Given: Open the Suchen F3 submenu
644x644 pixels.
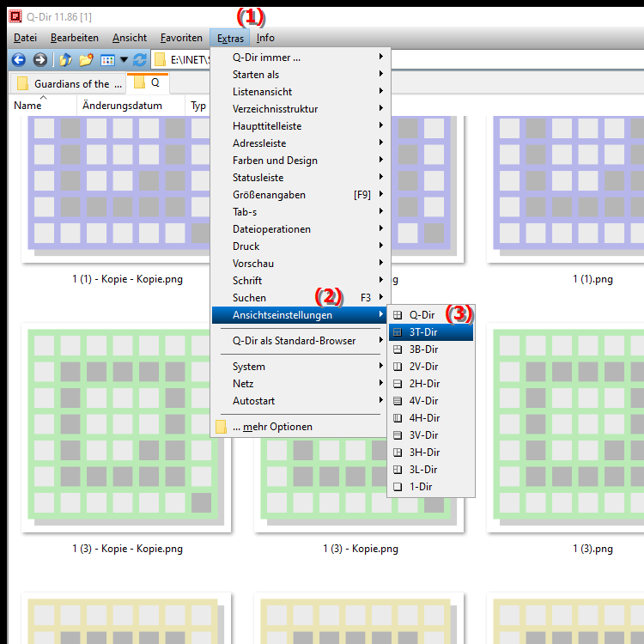Looking at the screenshot, I should point(300,298).
